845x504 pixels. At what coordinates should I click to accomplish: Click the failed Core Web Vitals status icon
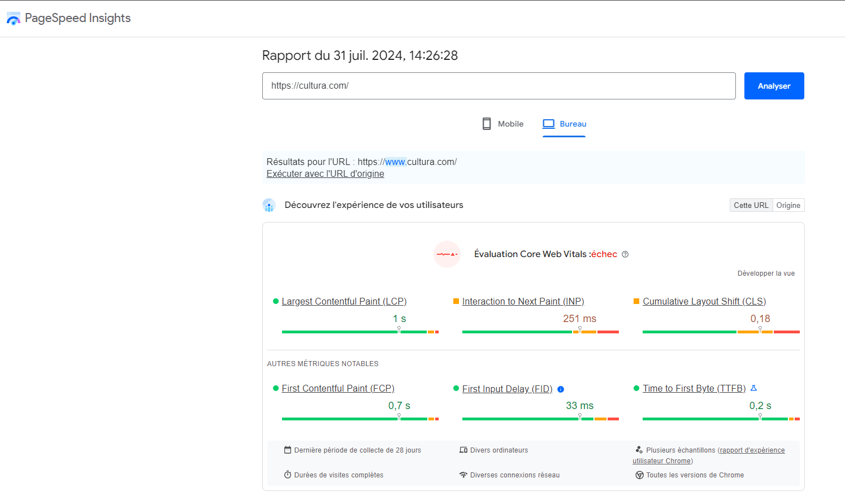pyautogui.click(x=447, y=254)
